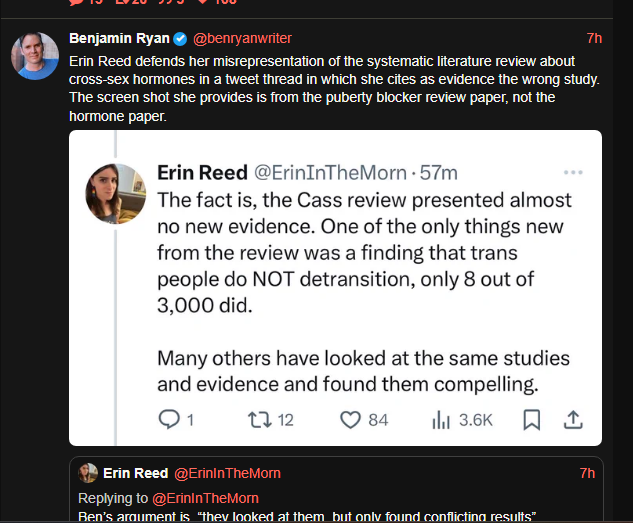This screenshot has height=523, width=633.
Task: Click the views chart icon showing 3.6K
Action: (440, 420)
